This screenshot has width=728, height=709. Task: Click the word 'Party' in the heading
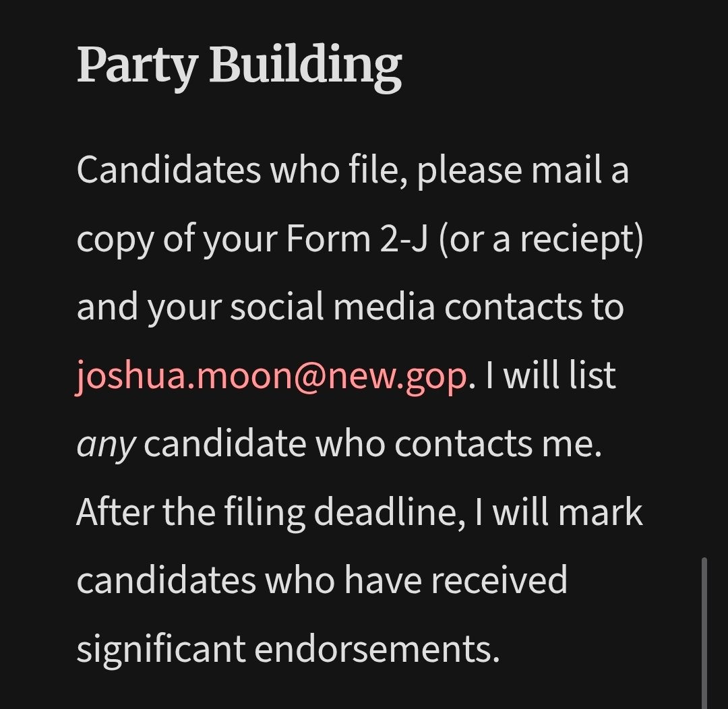coord(138,67)
